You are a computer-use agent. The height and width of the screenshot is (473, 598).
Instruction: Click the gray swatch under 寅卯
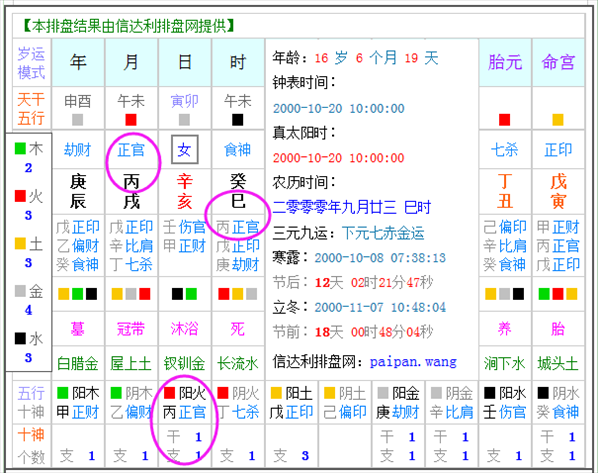point(184,120)
